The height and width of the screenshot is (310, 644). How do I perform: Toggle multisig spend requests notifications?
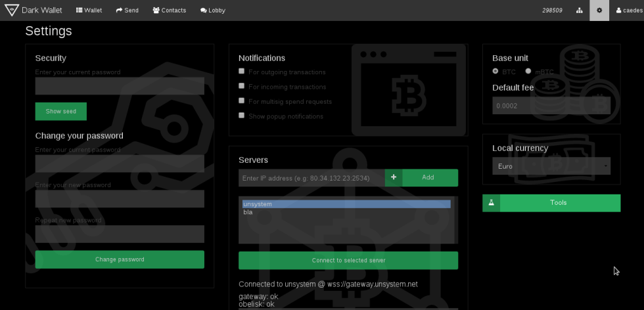(x=242, y=101)
